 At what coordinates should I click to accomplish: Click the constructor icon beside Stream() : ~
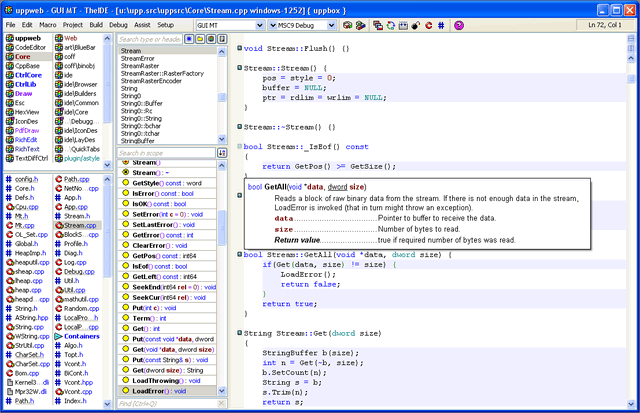(126, 172)
